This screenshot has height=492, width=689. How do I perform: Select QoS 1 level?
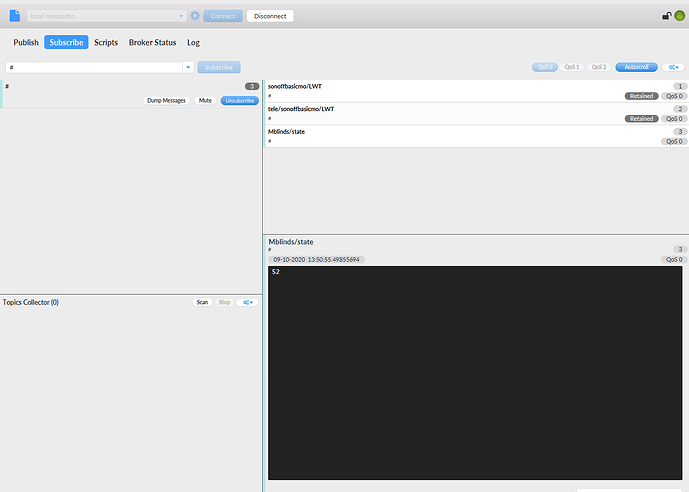(x=572, y=67)
